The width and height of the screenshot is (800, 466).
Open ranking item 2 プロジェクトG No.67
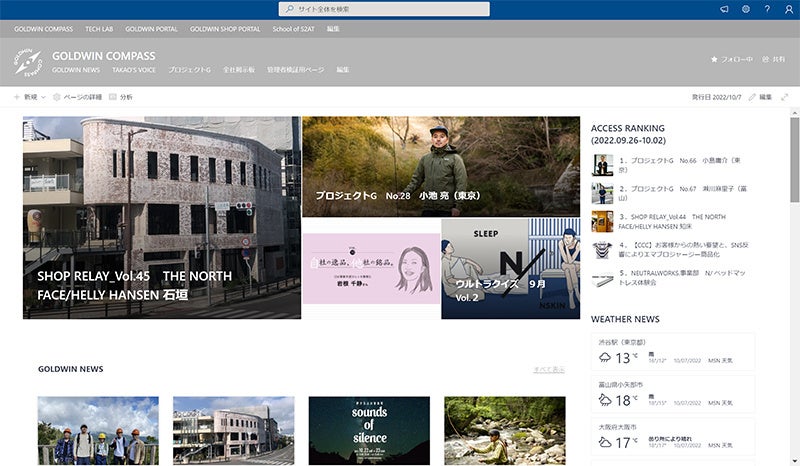(x=682, y=193)
